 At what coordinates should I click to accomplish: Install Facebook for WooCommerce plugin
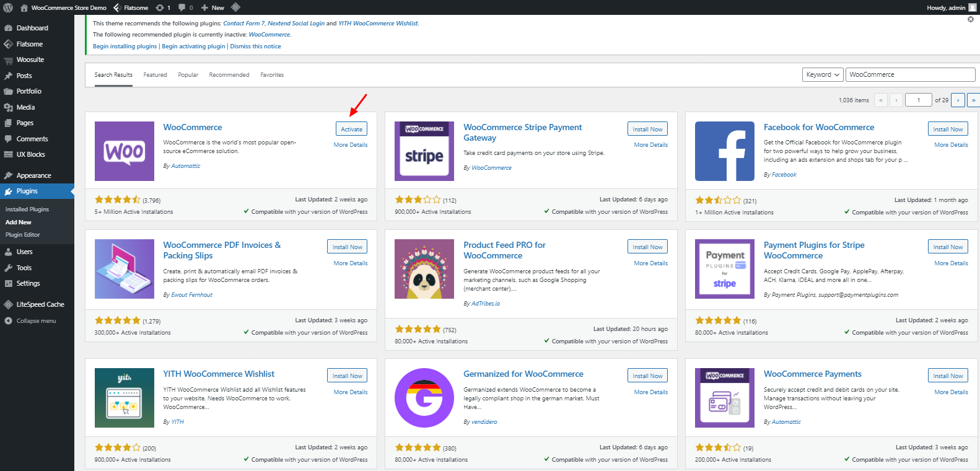click(x=948, y=129)
